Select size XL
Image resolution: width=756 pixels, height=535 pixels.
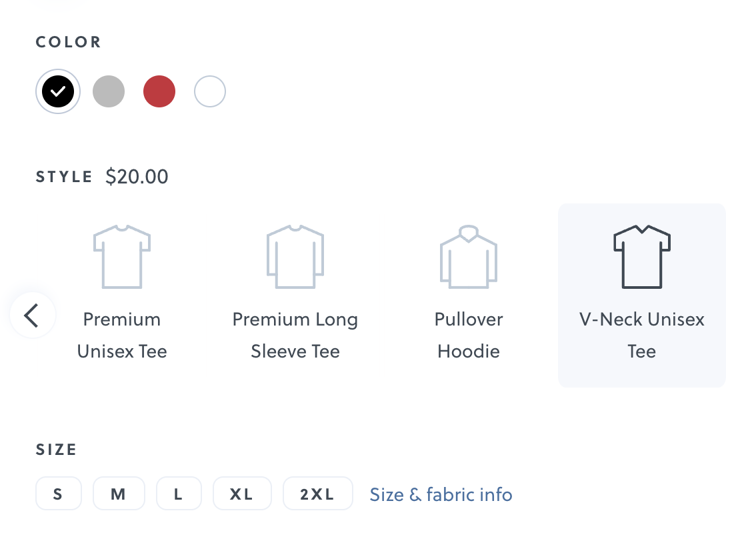click(241, 494)
